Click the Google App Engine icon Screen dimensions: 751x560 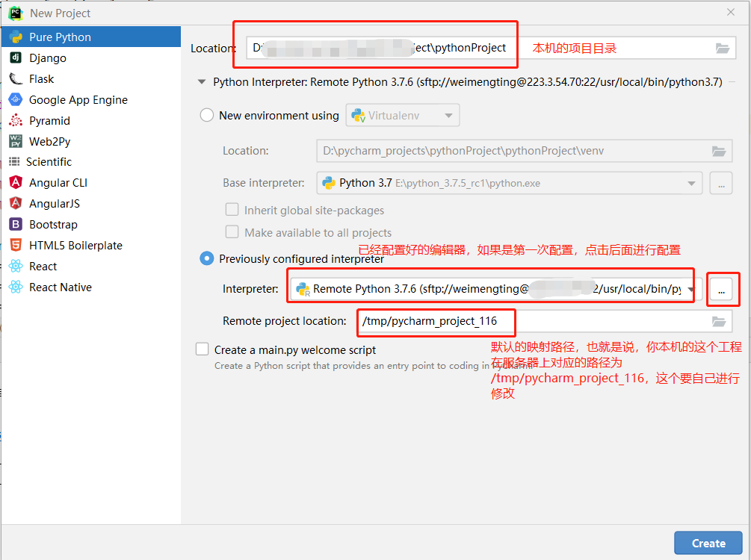pyautogui.click(x=16, y=99)
